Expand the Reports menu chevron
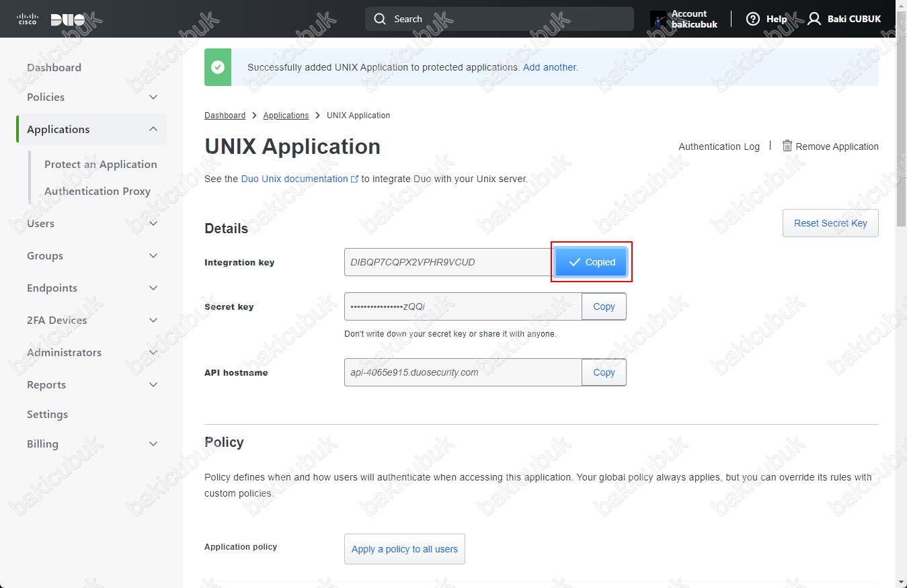 point(153,385)
